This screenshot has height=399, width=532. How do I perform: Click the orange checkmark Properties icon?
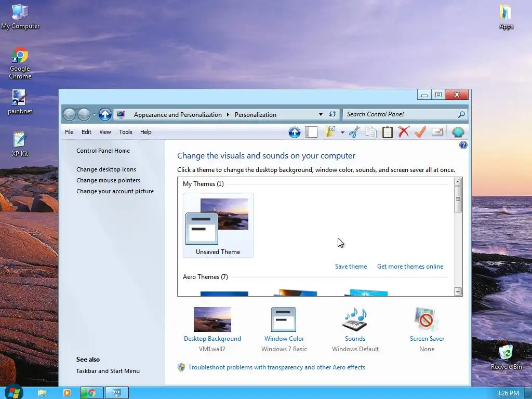420,132
